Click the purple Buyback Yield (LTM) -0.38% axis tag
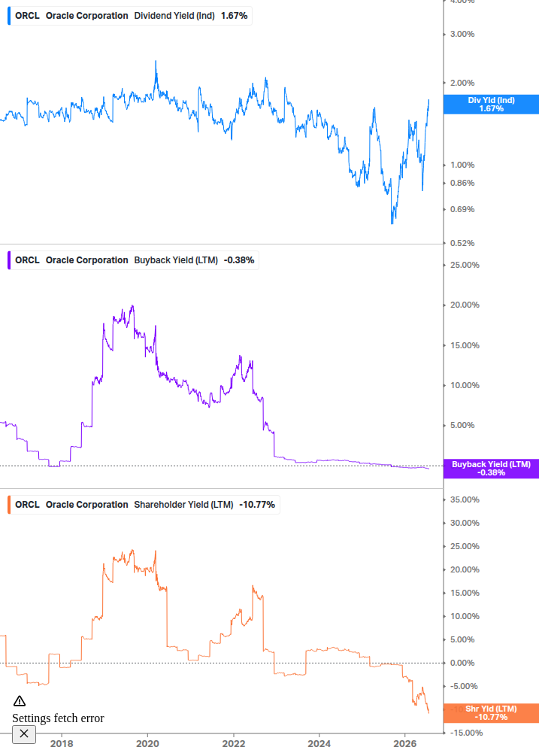 point(491,469)
